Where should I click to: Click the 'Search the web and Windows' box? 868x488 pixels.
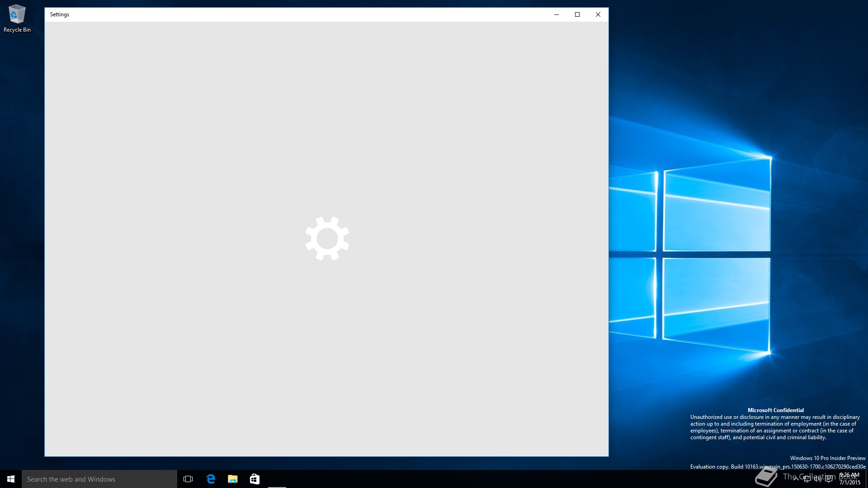[99, 479]
